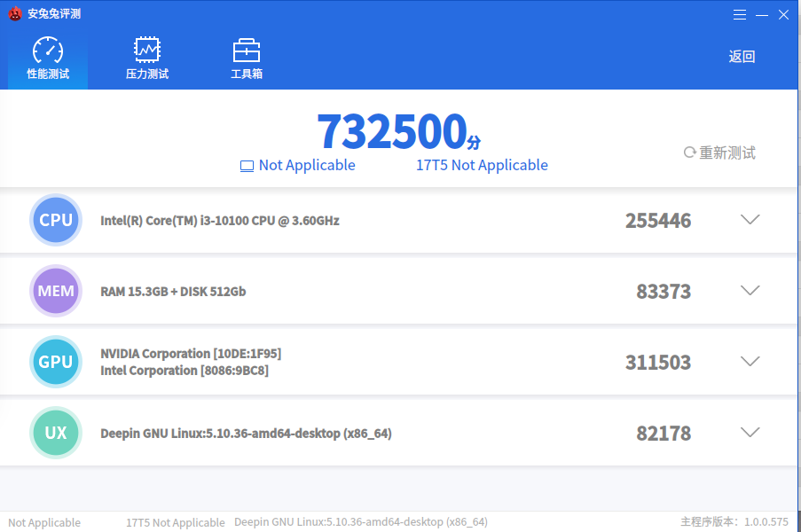Click the UX score 82178
The image size is (801, 532).
664,434
